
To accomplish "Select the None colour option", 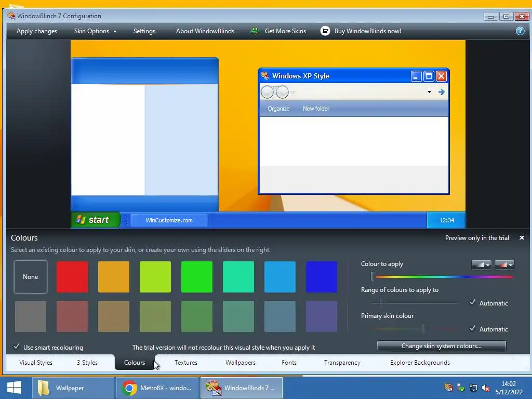I will pyautogui.click(x=31, y=277).
